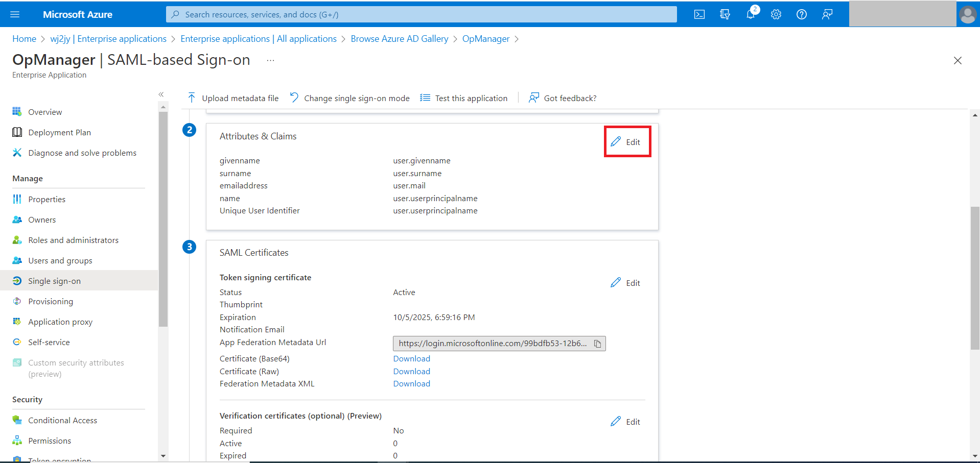Click the Diagnose and solve problems icon
This screenshot has height=463, width=980.
pos(17,153)
